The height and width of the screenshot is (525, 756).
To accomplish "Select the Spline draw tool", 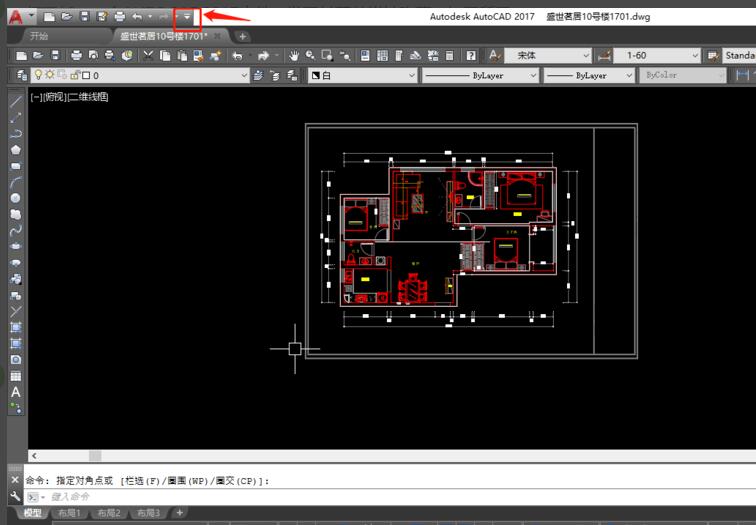I will click(16, 230).
